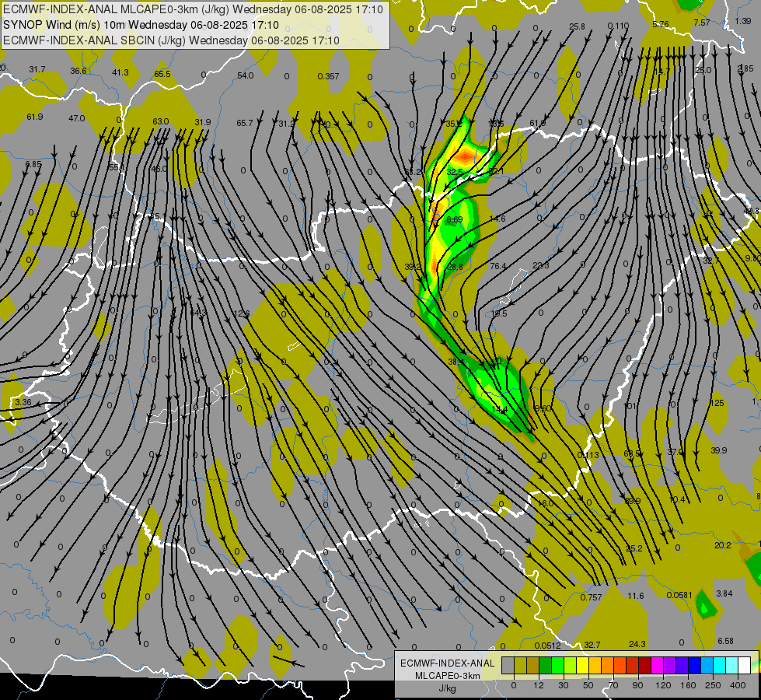The image size is (761, 700).
Task: Click the map value '14.4'
Action: pos(499,410)
